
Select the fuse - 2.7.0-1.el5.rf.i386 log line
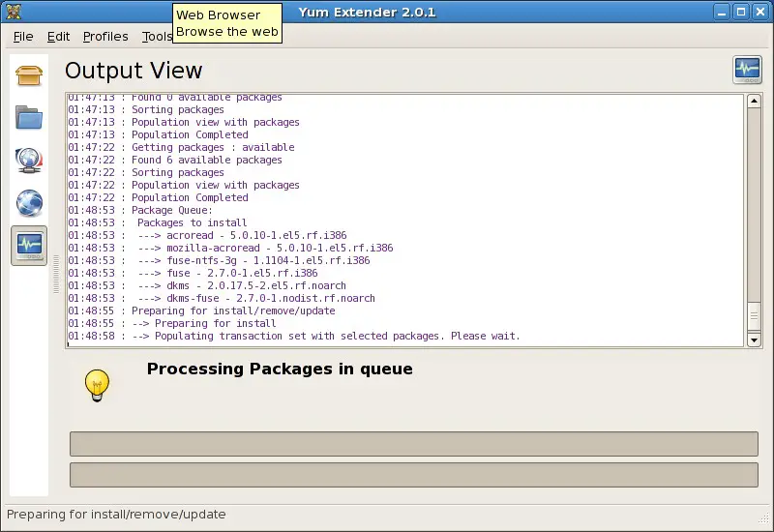pos(193,273)
